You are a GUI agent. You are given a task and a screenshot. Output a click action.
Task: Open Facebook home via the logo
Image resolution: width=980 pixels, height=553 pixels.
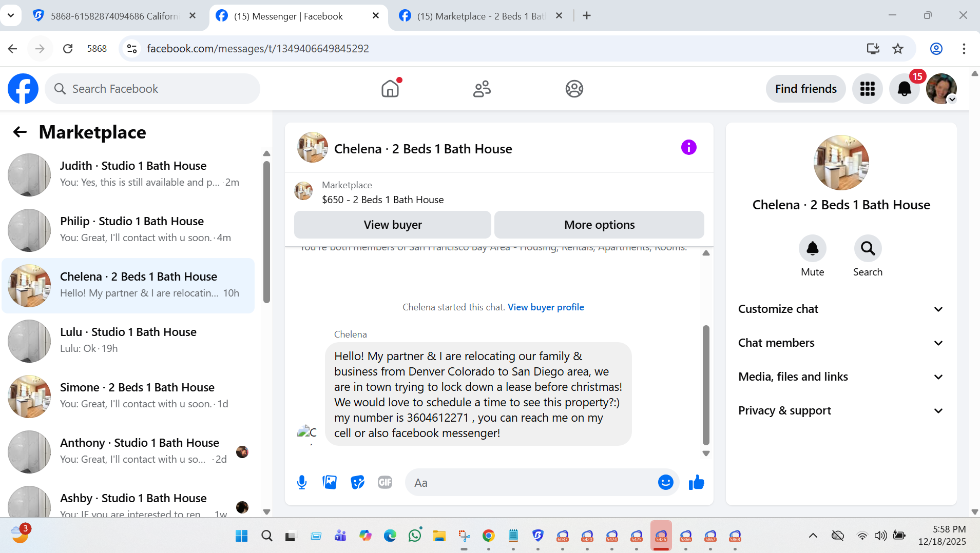pos(23,89)
